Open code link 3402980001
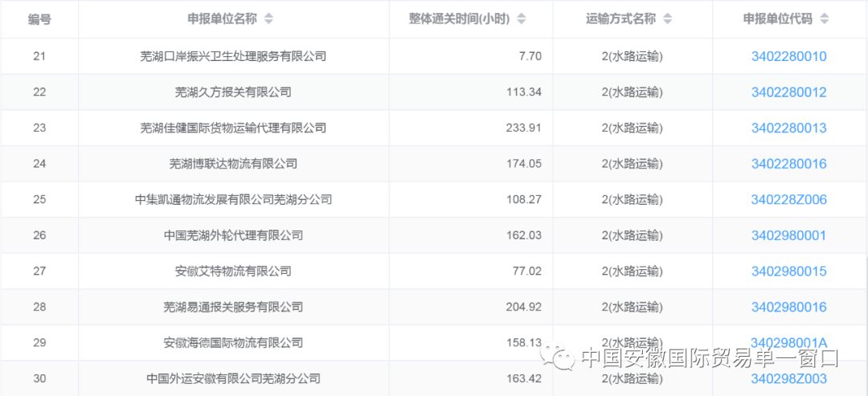This screenshot has width=868, height=396. click(789, 235)
